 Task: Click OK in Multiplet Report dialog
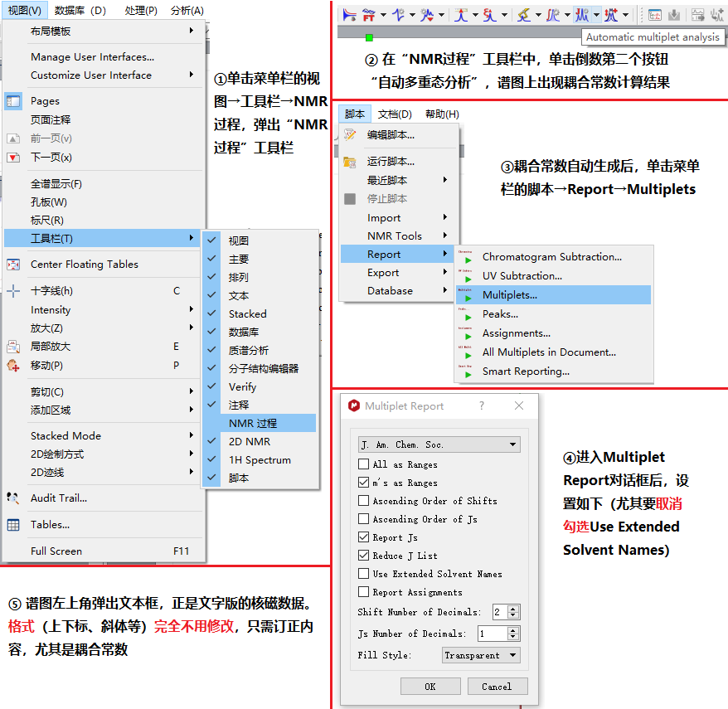(430, 686)
